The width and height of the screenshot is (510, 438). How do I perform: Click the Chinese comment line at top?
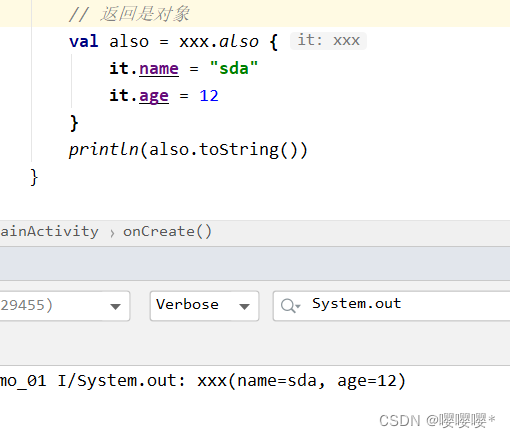point(129,14)
